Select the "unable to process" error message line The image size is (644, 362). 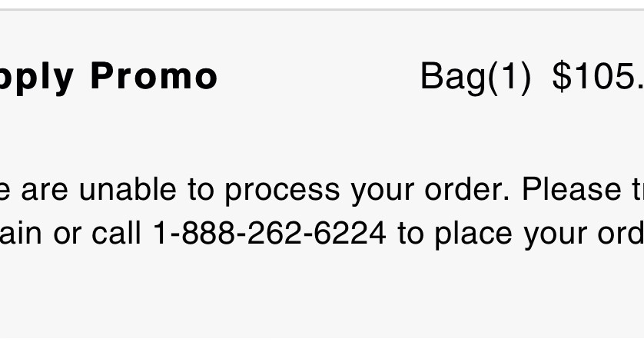(322, 189)
